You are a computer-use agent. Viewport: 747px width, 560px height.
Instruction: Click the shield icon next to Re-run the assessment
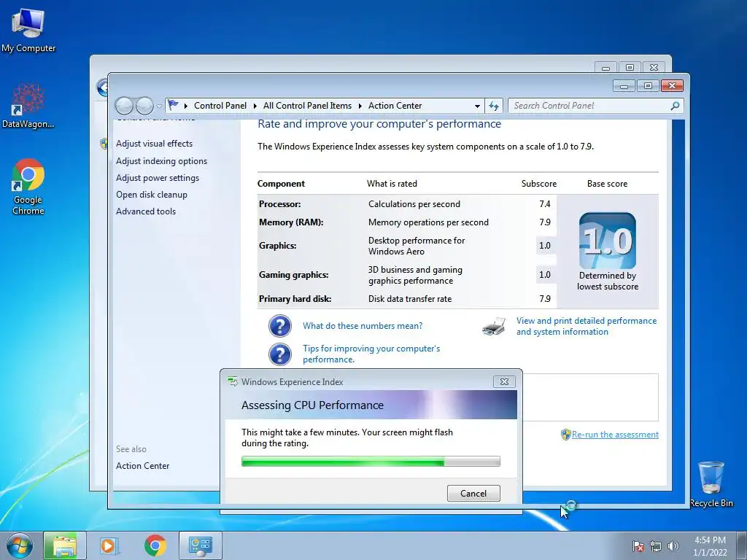coord(565,435)
